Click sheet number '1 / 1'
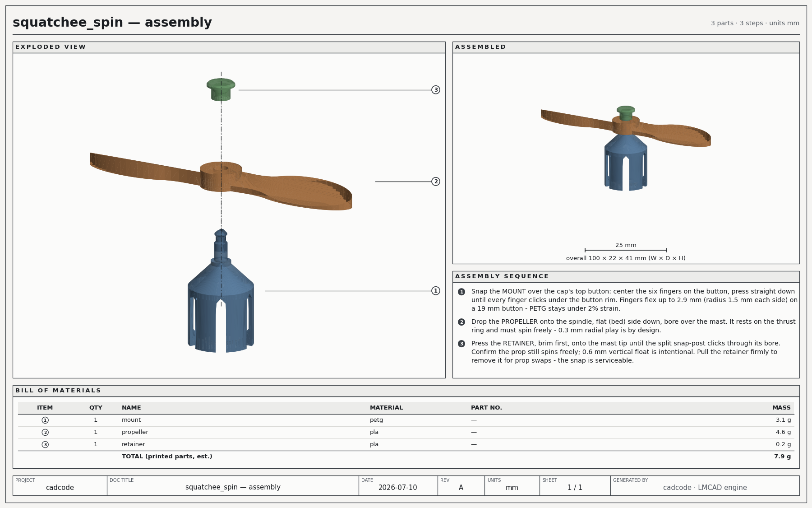The height and width of the screenshot is (508, 812). coord(575,488)
